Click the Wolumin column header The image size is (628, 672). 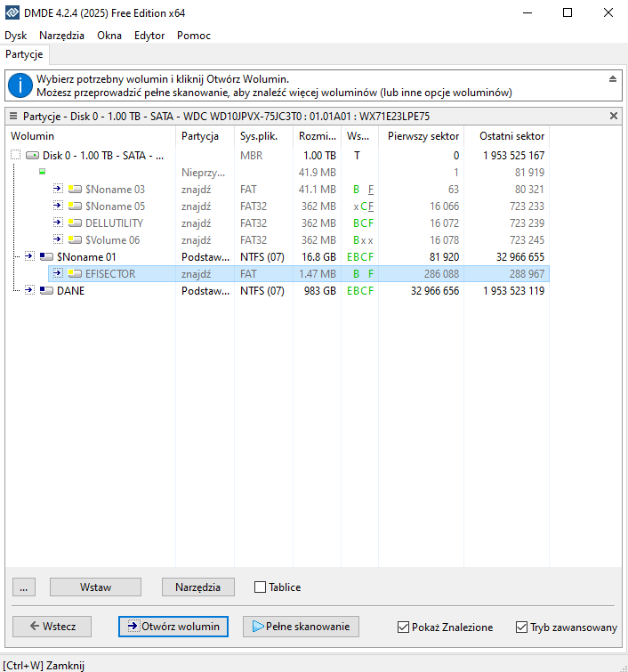click(91, 136)
